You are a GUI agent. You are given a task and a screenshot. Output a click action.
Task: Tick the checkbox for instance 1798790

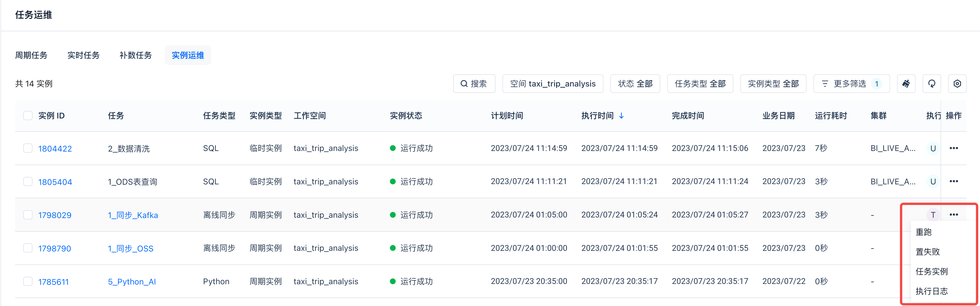pos(28,248)
